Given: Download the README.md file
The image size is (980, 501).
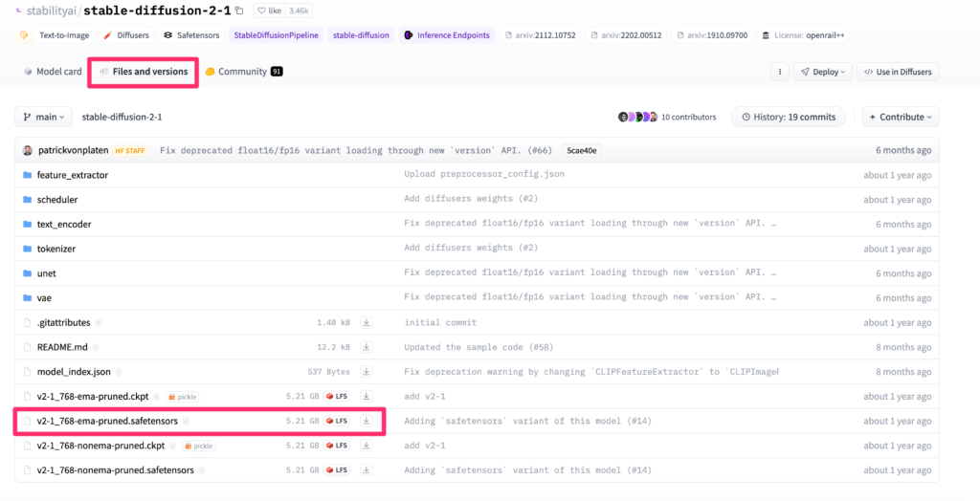Looking at the screenshot, I should point(366,347).
